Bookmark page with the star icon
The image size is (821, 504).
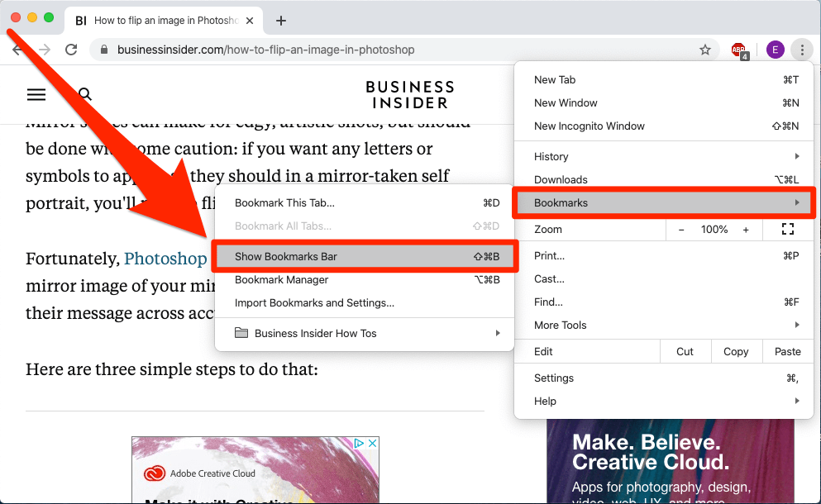[705, 50]
